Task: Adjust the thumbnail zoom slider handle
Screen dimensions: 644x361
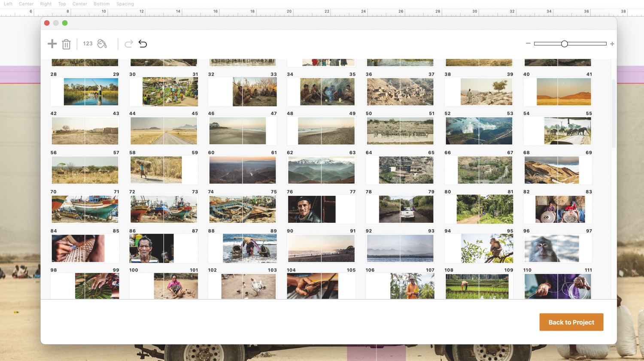Action: tap(564, 44)
